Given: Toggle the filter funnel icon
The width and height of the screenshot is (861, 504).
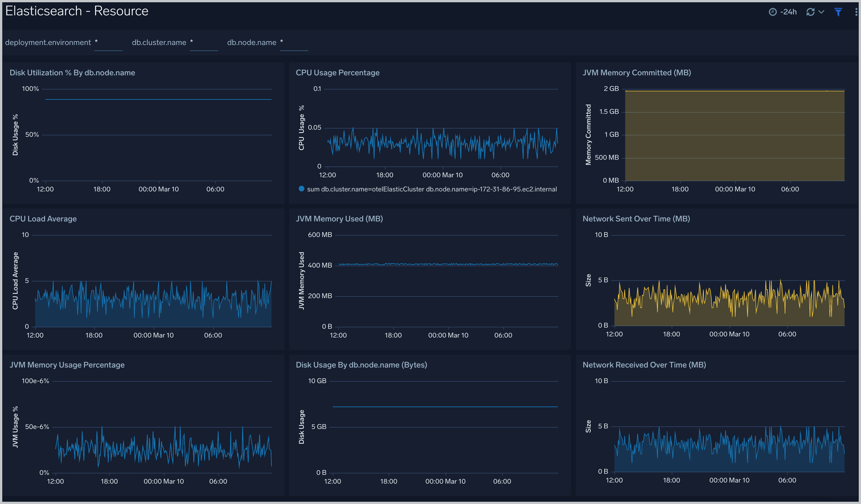Looking at the screenshot, I should click(838, 12).
